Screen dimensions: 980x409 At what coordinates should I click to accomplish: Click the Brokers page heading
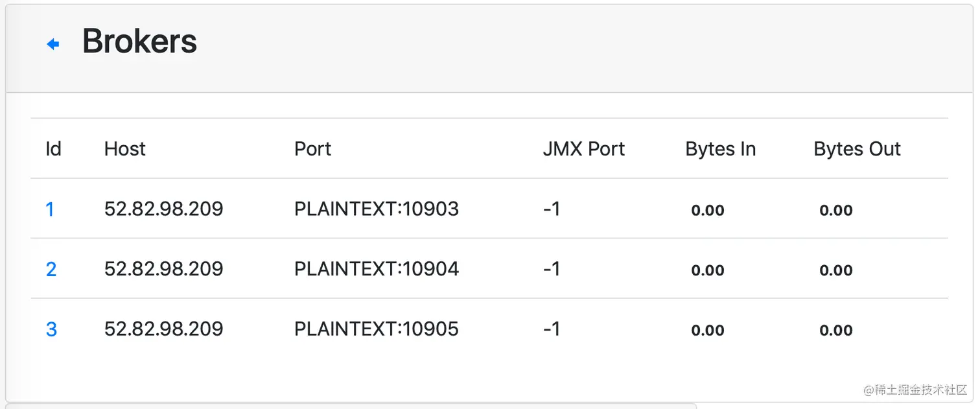pyautogui.click(x=139, y=42)
